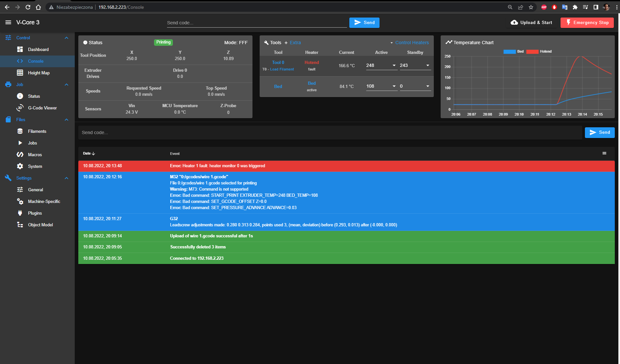Click the share page icon in address bar
The image size is (620, 364).
521,7
